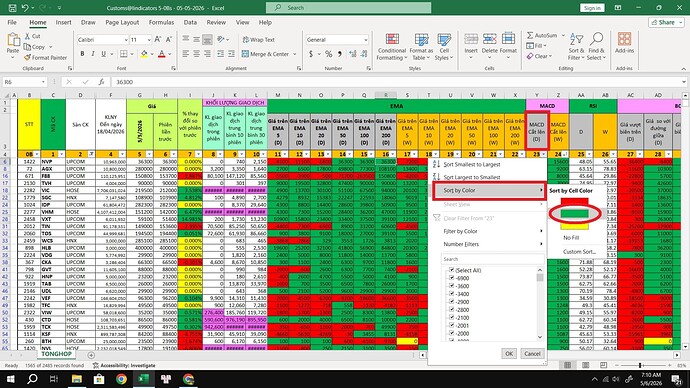Open the General number format dropdown

[x=365, y=40]
